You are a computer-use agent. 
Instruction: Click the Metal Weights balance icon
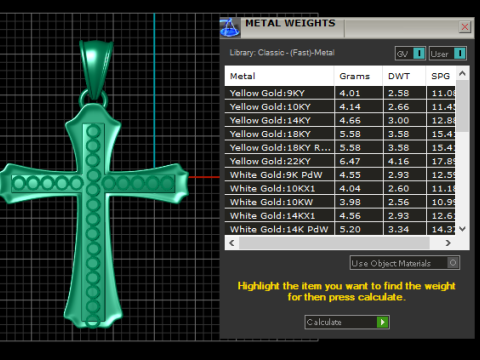(230, 27)
